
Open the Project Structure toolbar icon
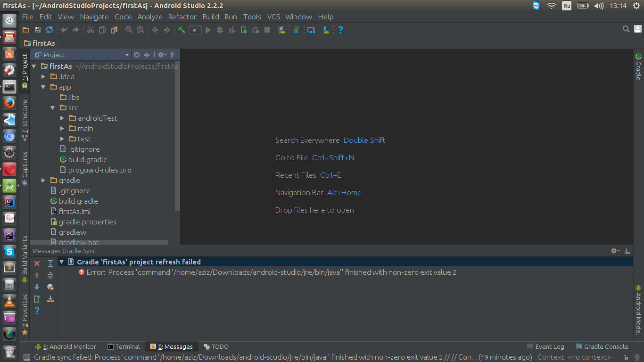pyautogui.click(x=311, y=30)
